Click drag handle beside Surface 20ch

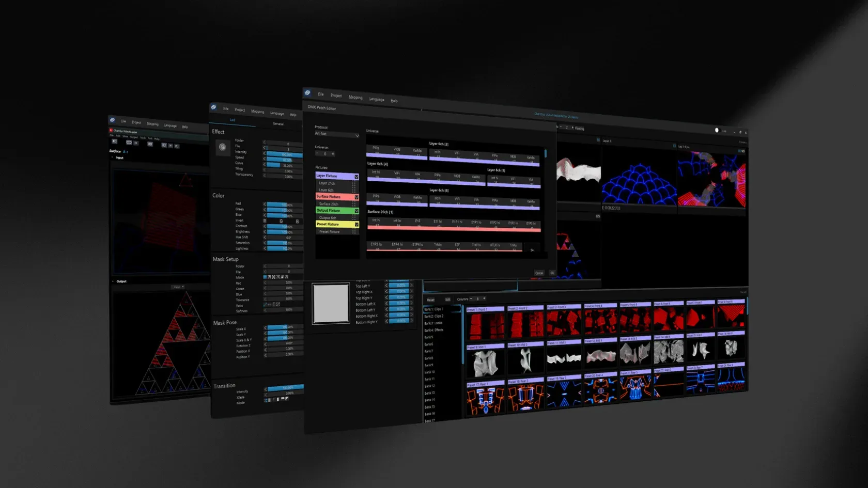pyautogui.click(x=354, y=204)
